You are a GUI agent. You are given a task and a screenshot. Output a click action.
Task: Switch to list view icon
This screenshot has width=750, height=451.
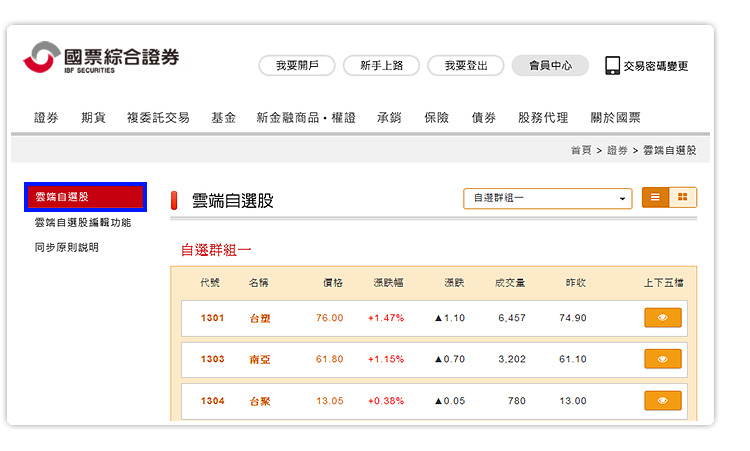(655, 197)
